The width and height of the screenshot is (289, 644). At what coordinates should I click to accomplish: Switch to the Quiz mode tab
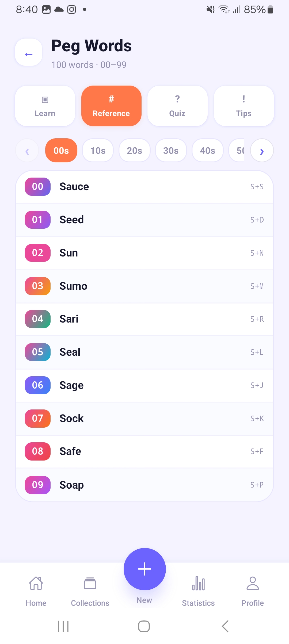177,106
